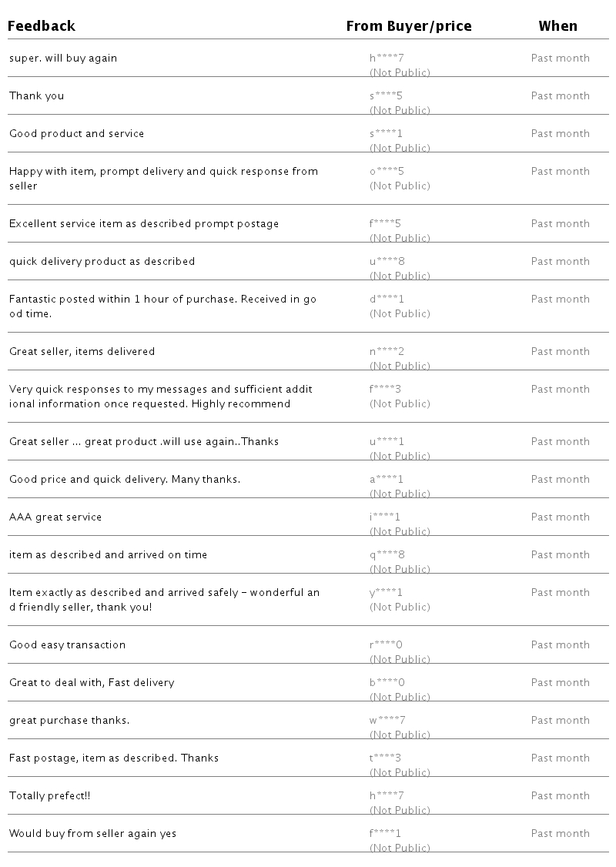Select buyer o****5 username
This screenshot has height=867, width=616.
(x=387, y=172)
